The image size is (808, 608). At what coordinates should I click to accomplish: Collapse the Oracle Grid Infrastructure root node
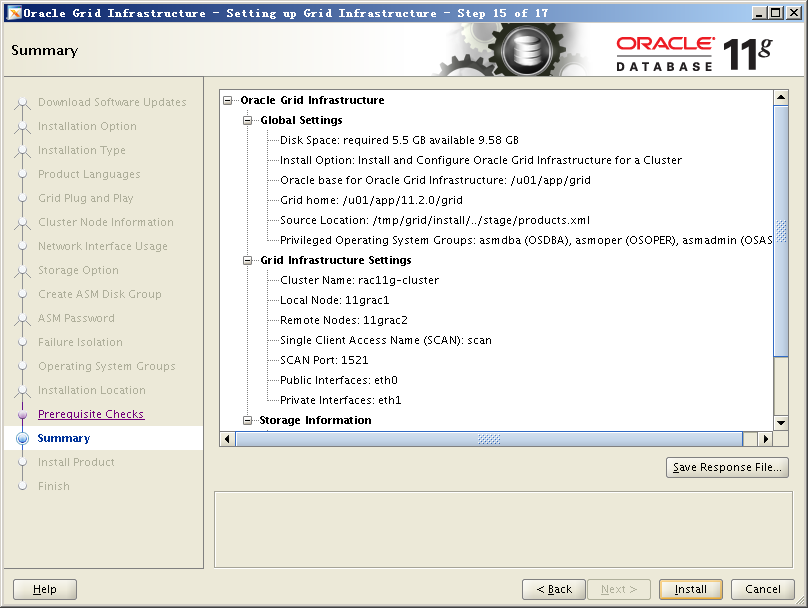pyautogui.click(x=229, y=100)
